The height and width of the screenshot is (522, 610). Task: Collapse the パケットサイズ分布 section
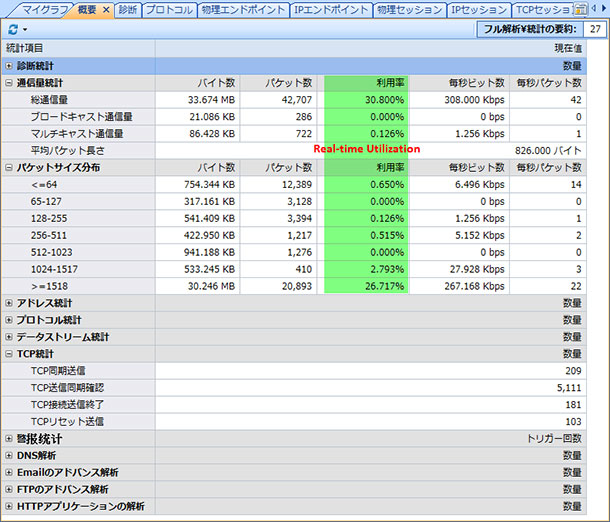coord(9,167)
